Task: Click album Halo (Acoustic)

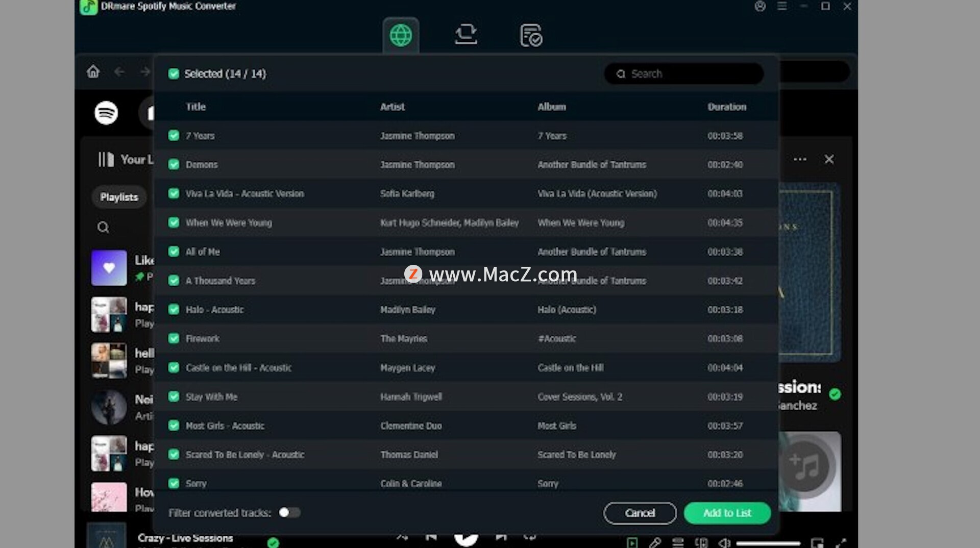Action: 567,309
